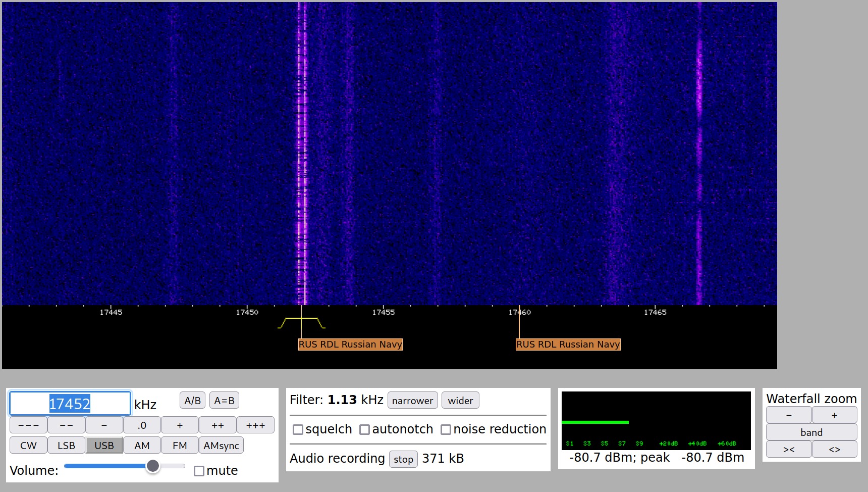868x492 pixels.
Task: Click the waterfall zoom out minus button
Action: click(789, 415)
